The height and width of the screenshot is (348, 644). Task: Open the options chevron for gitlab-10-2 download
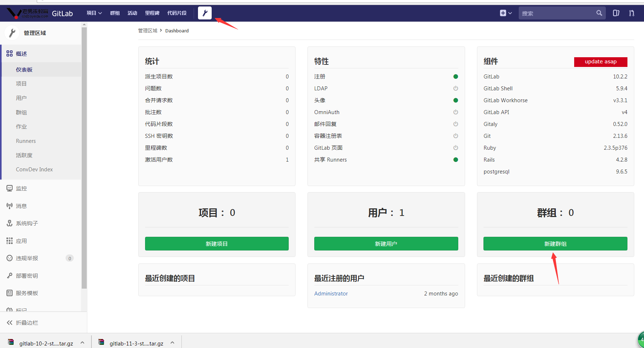point(82,343)
